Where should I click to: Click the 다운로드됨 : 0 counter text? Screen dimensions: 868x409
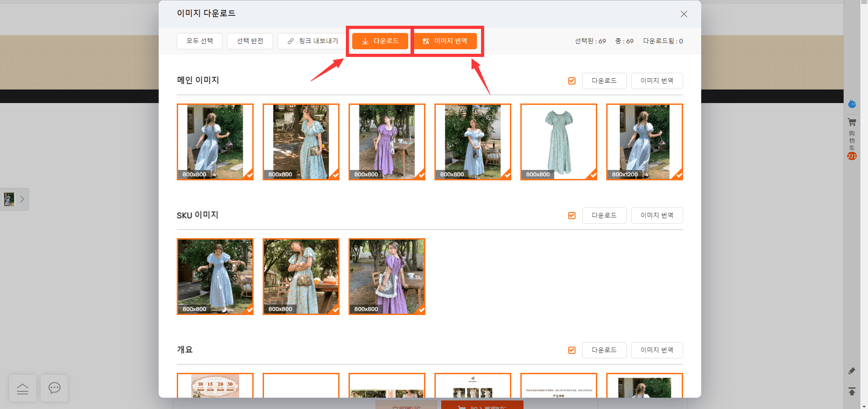point(663,41)
